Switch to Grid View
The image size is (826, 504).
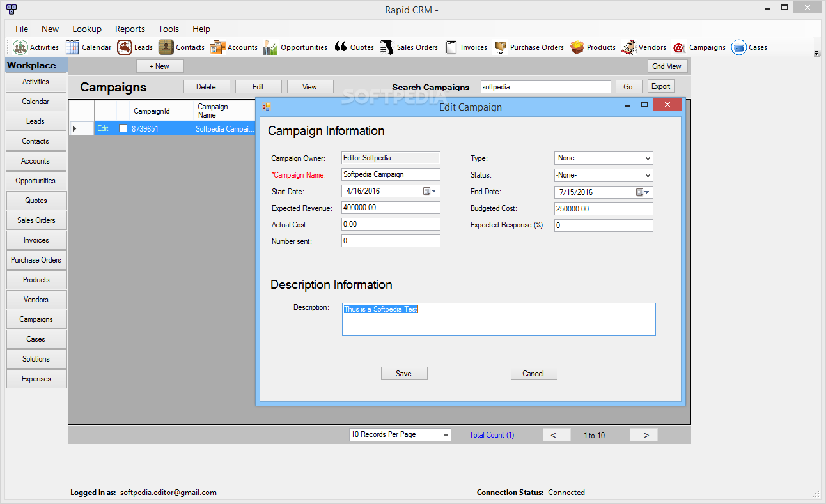(x=667, y=66)
